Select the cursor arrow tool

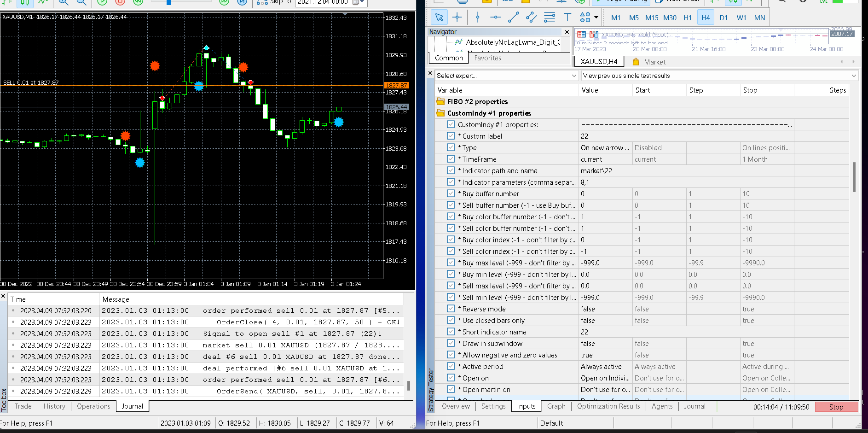click(x=439, y=18)
